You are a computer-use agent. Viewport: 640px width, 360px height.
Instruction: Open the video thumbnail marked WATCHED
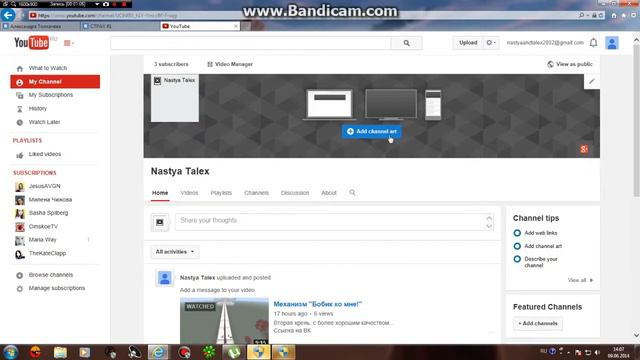(224, 321)
